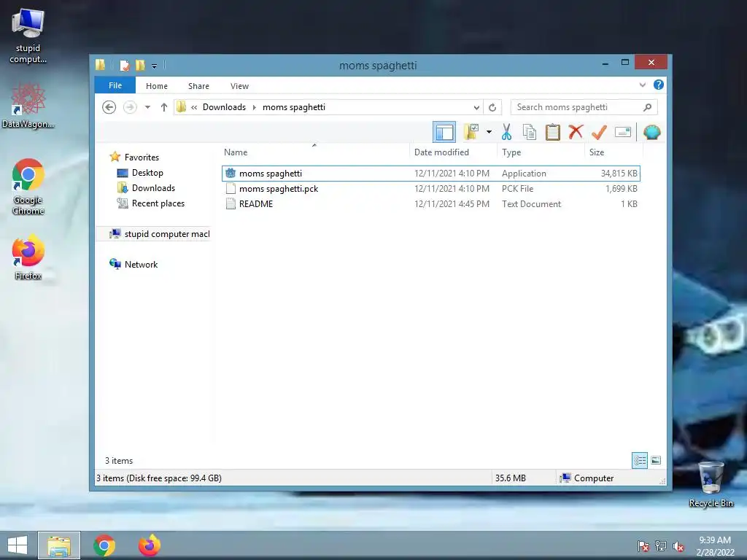Click moms spaghetti in address breadcrumb
The image size is (747, 560).
pyautogui.click(x=294, y=107)
